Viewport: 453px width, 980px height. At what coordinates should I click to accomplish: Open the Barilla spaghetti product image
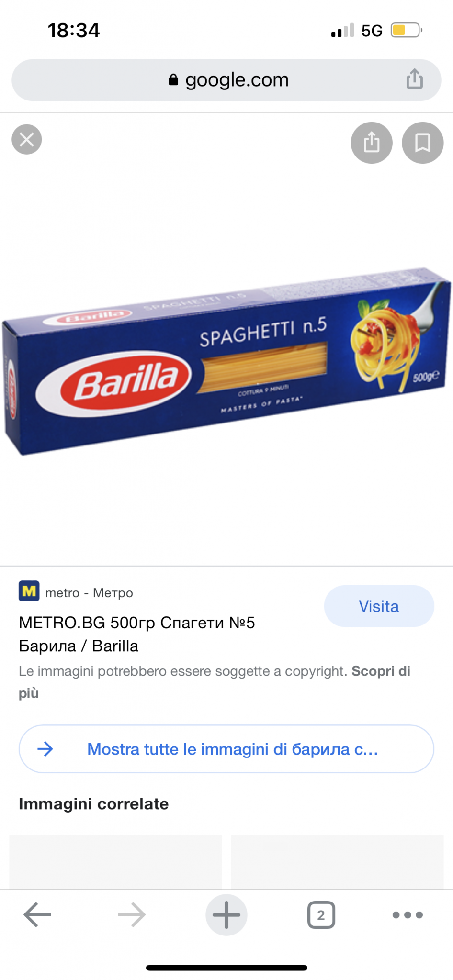coord(226,361)
